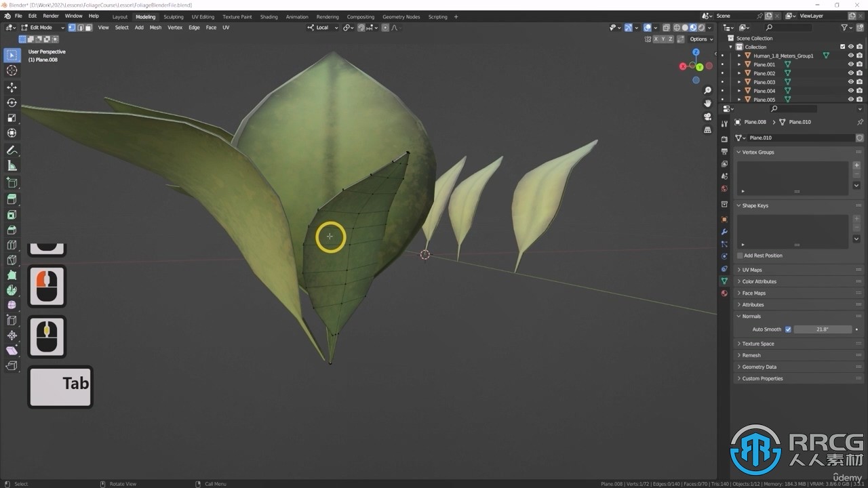Collapse the Vertex Groups panel

pos(757,152)
